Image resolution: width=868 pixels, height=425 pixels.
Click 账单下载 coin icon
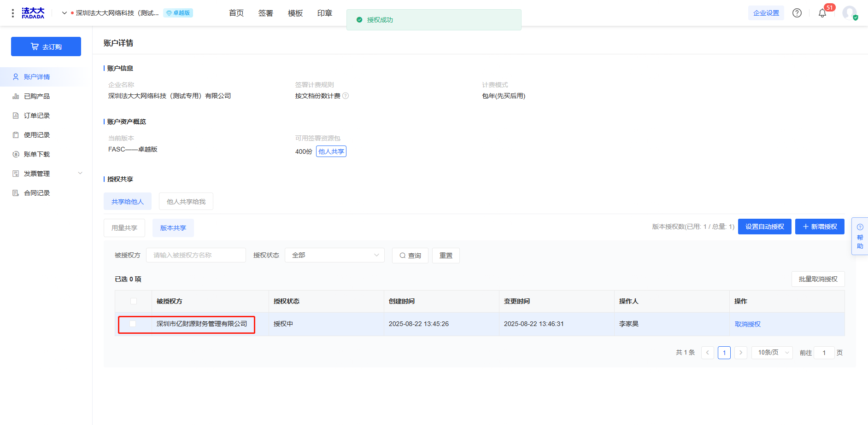click(16, 154)
